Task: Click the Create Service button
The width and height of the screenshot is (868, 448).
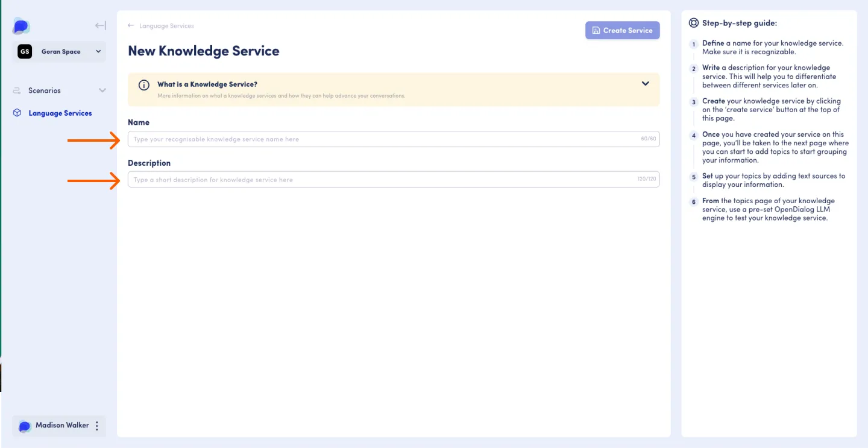Action: 622,30
